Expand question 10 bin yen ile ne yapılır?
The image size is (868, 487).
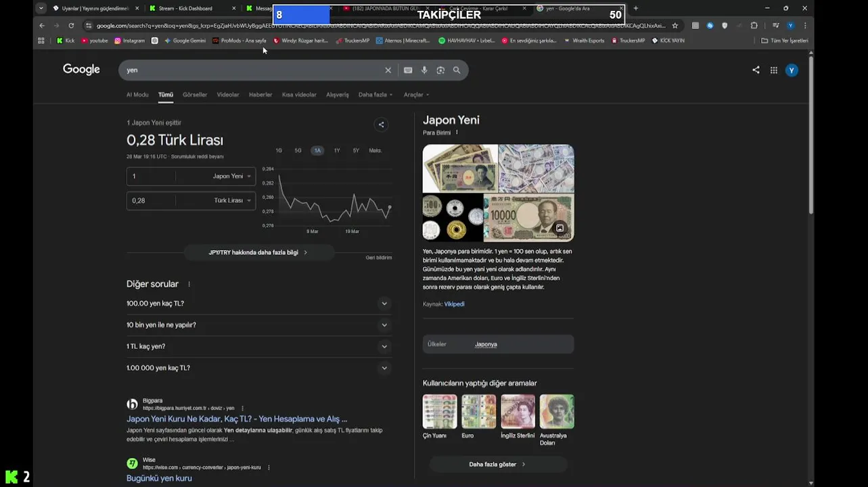click(x=258, y=325)
